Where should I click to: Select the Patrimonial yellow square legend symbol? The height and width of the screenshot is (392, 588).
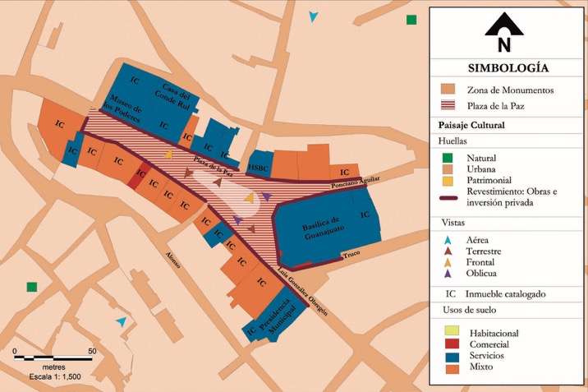448,180
